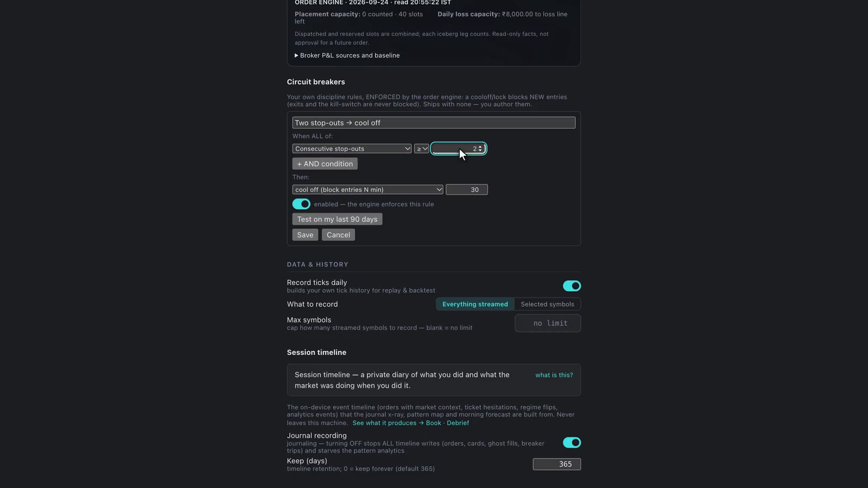Screen dimensions: 868x488
Task: Click the Max symbols 'no limit' field
Action: coord(548,323)
